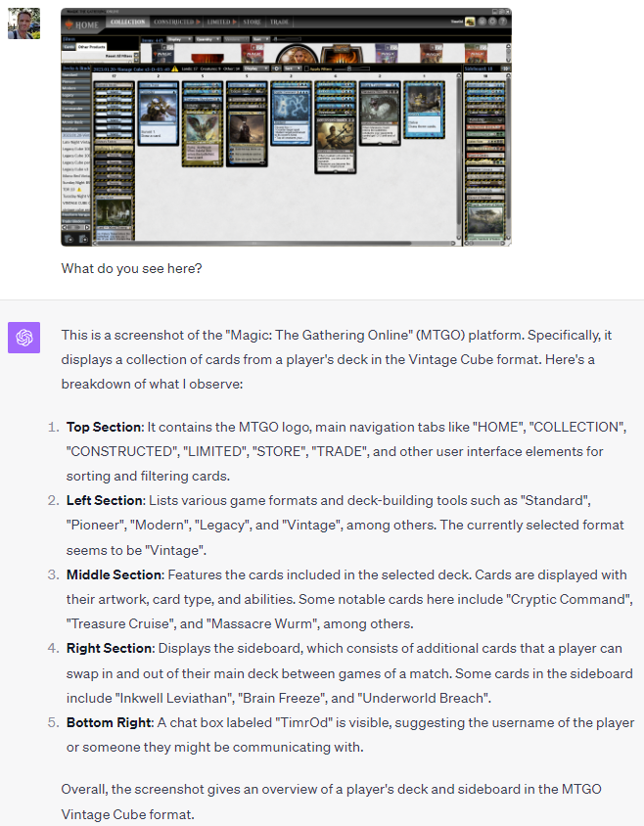Click the import deck icon next to add deck
Image resolution: width=644 pixels, height=826 pixels.
[x=83, y=239]
